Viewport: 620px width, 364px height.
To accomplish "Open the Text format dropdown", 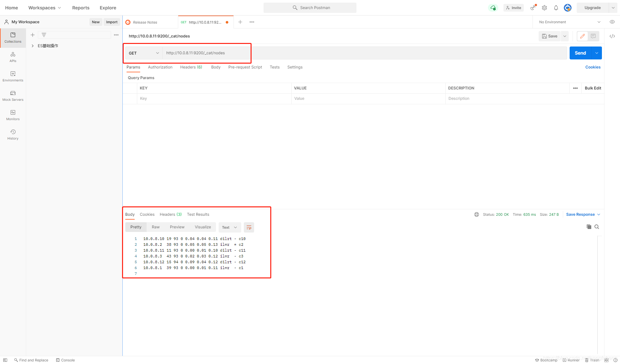I will click(230, 227).
